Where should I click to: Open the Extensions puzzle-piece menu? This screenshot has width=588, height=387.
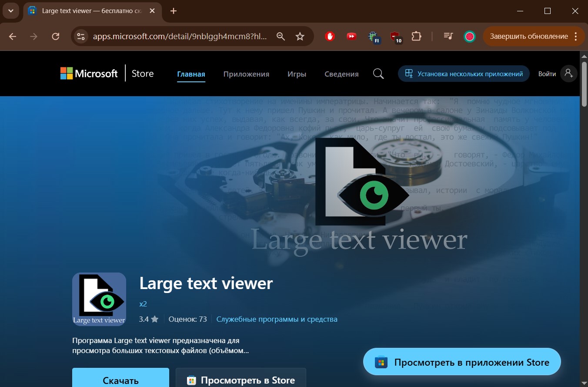click(x=416, y=37)
